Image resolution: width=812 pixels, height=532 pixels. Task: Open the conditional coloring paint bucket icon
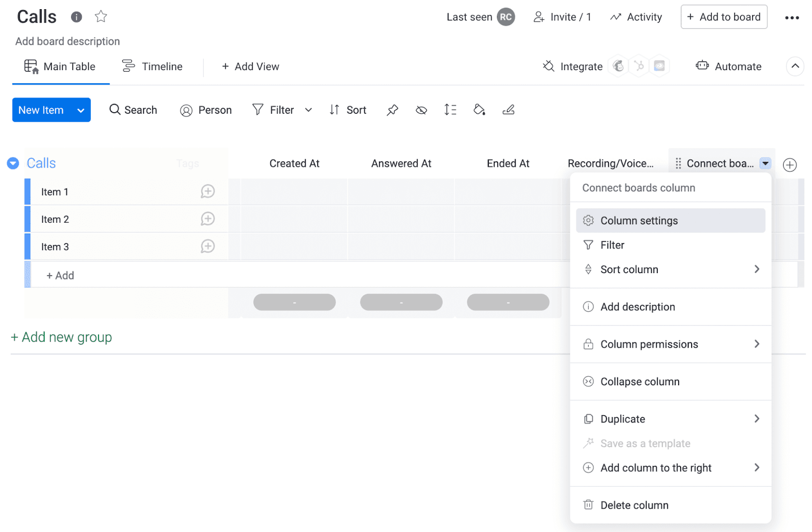pos(479,110)
